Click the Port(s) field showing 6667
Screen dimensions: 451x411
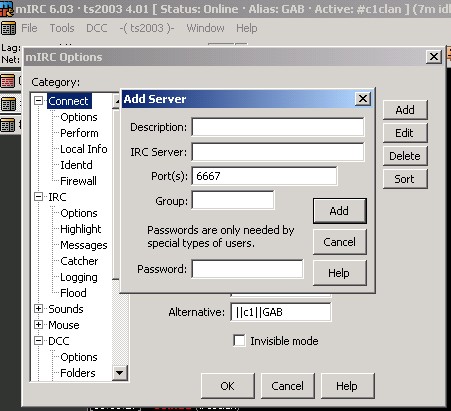[264, 176]
